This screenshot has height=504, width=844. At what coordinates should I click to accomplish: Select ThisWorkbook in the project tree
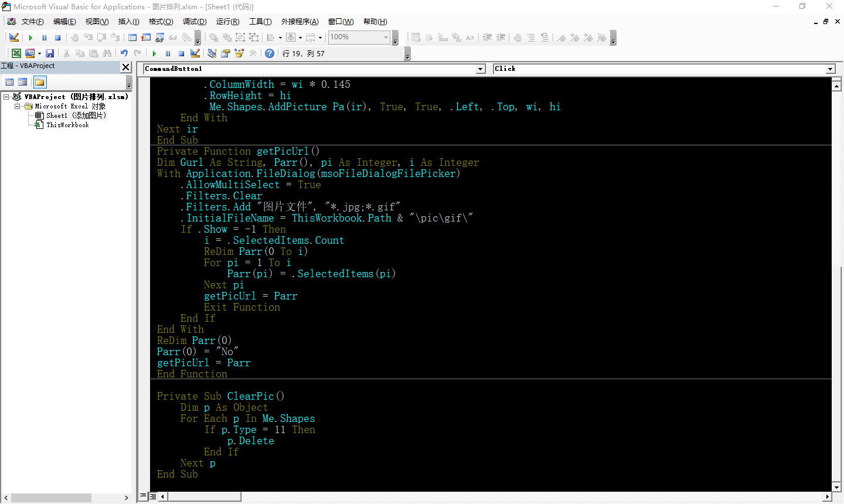[67, 125]
